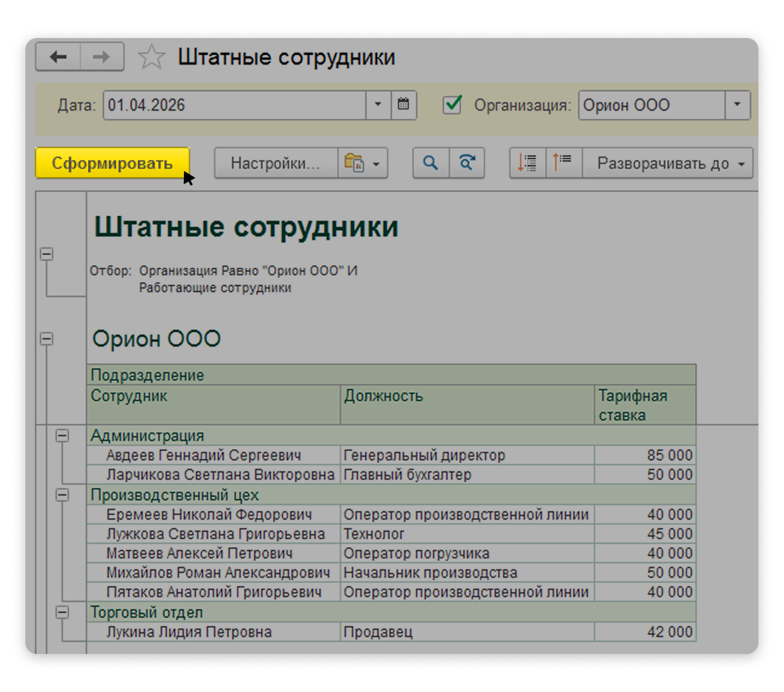The image size is (784, 692).
Task: Select the Генеральный директор cell
Action: 468,455
